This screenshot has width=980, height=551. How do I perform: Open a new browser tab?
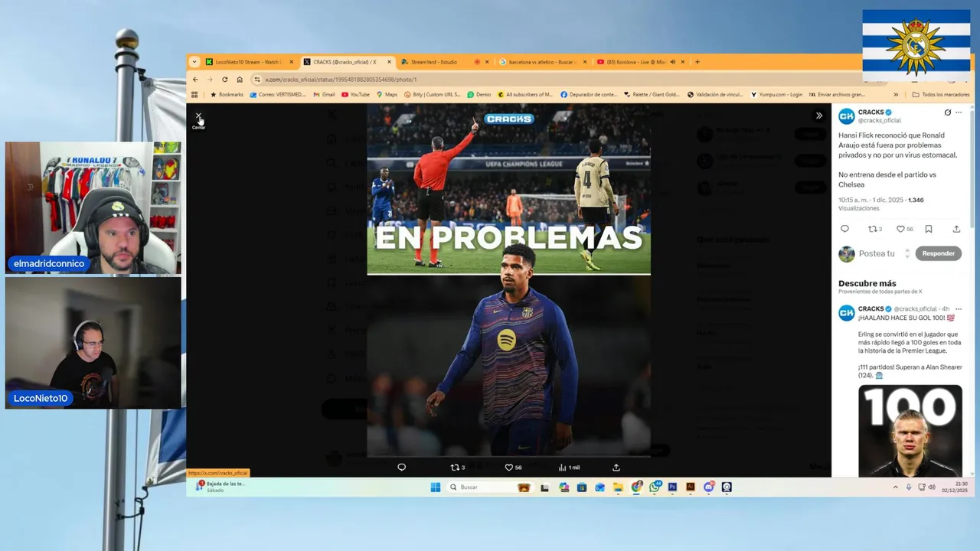(697, 62)
